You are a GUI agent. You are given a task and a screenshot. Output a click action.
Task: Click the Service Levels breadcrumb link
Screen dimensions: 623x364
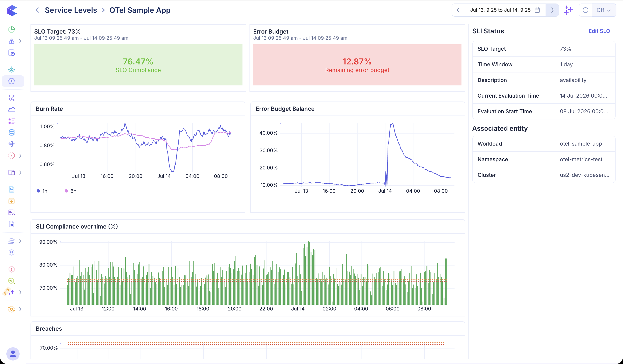tap(71, 10)
